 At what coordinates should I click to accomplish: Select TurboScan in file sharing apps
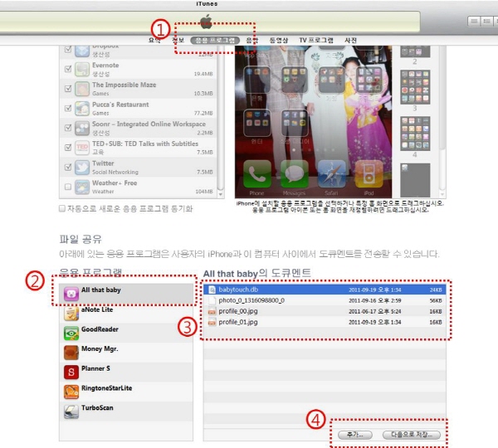point(126,411)
